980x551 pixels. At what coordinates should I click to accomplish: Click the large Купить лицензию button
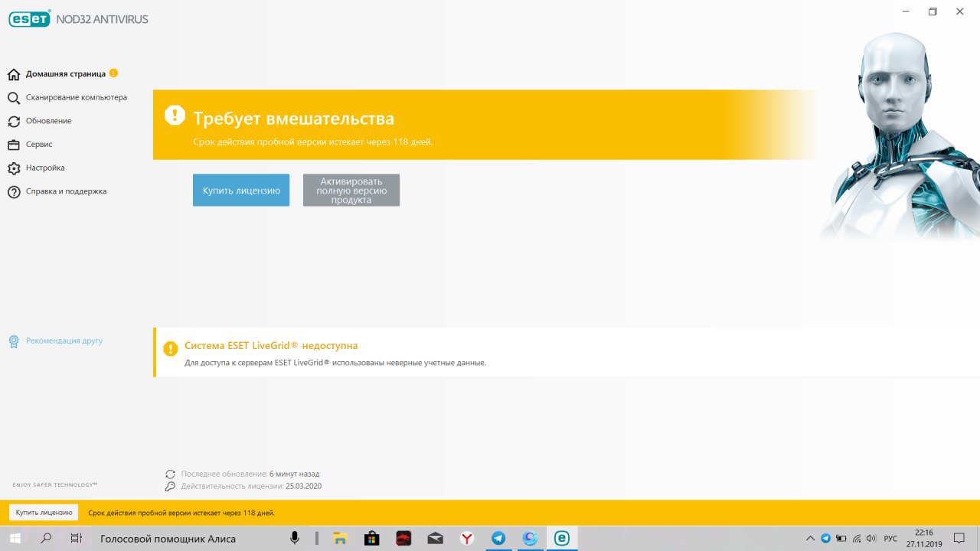point(241,190)
